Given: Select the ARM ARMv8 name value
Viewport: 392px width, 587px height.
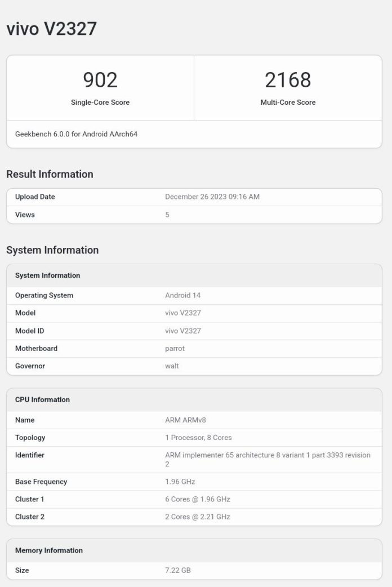Looking at the screenshot, I should 185,420.
